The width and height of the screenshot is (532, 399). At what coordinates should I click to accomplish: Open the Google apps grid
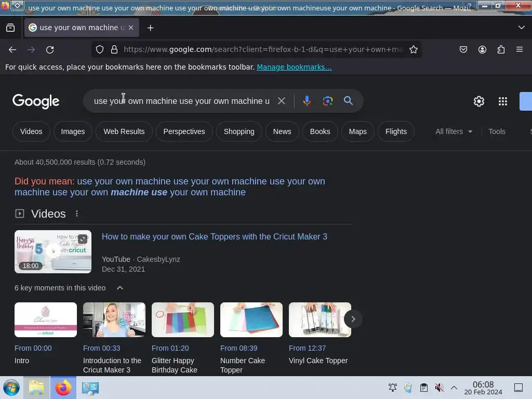tap(503, 101)
